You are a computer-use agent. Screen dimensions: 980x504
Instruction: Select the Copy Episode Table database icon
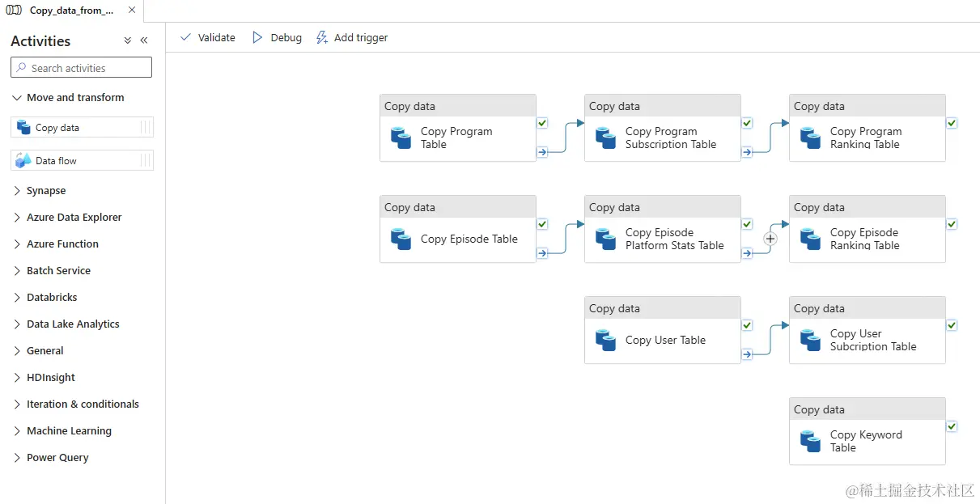[x=401, y=239]
